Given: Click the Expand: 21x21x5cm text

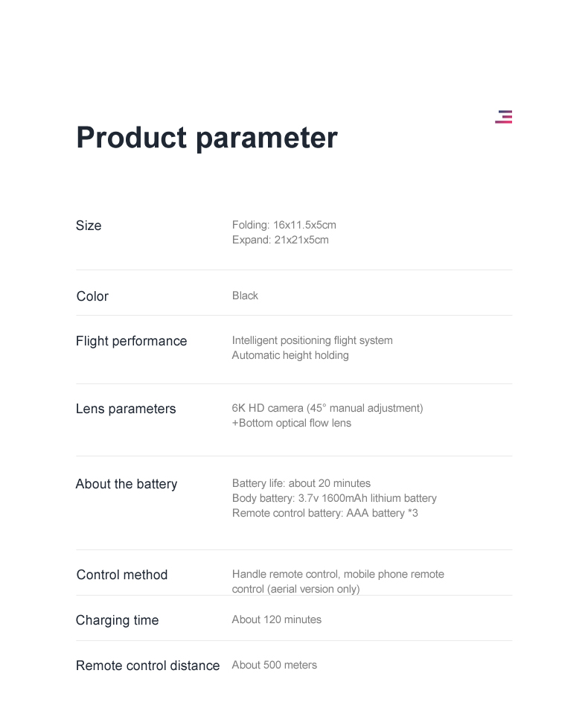Looking at the screenshot, I should 280,240.
